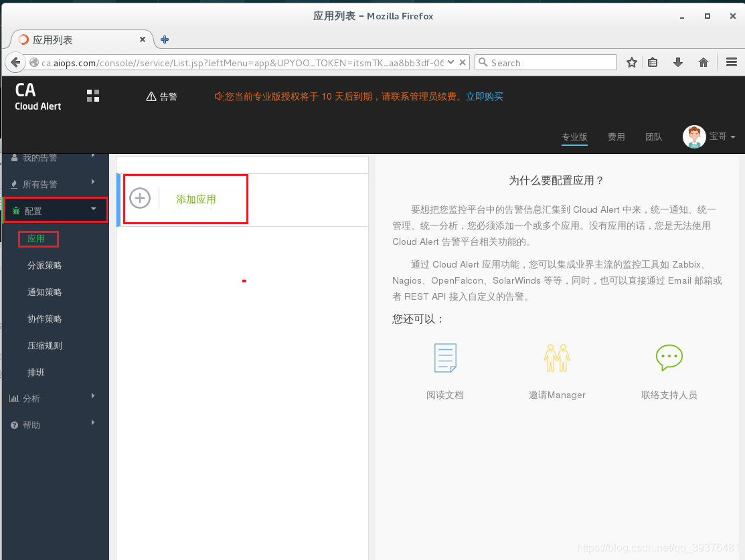Open the Firefox hamburger menu
Image resolution: width=745 pixels, height=560 pixels.
click(x=732, y=62)
